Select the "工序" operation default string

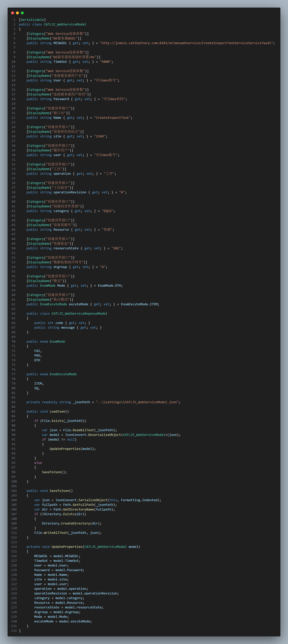(x=109, y=174)
